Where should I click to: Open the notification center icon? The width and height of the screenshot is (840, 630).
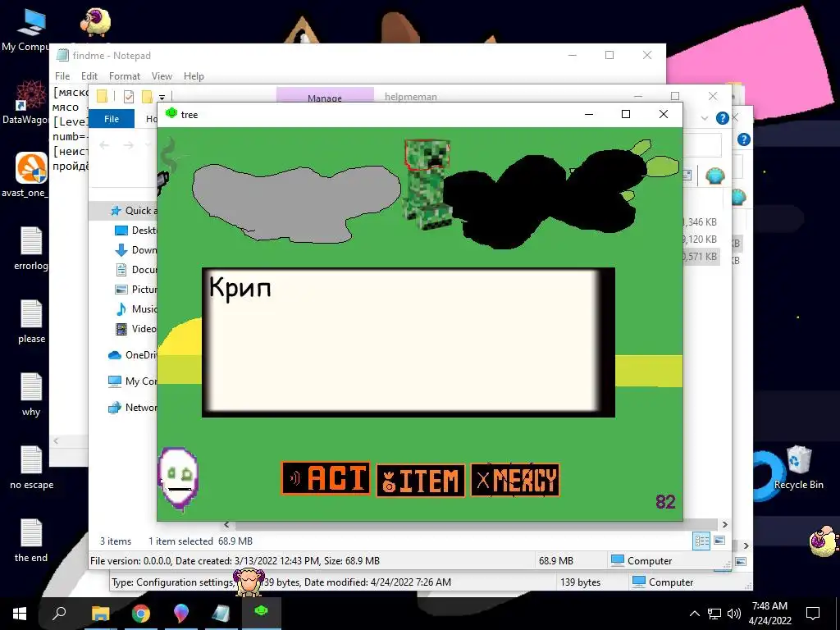[x=813, y=614]
